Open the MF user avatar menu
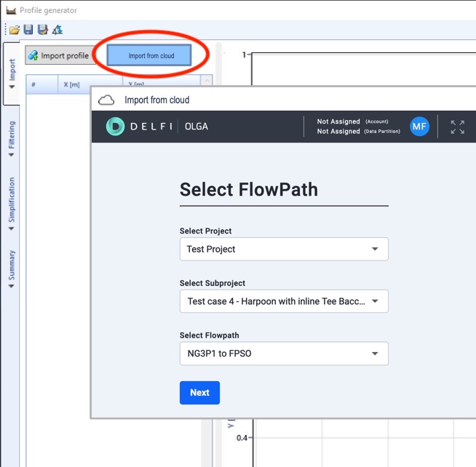The width and height of the screenshot is (476, 467). (x=419, y=127)
